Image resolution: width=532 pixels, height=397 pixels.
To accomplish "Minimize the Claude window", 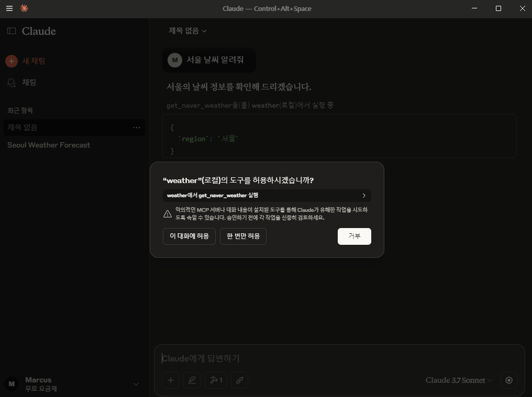I will 474,8.
